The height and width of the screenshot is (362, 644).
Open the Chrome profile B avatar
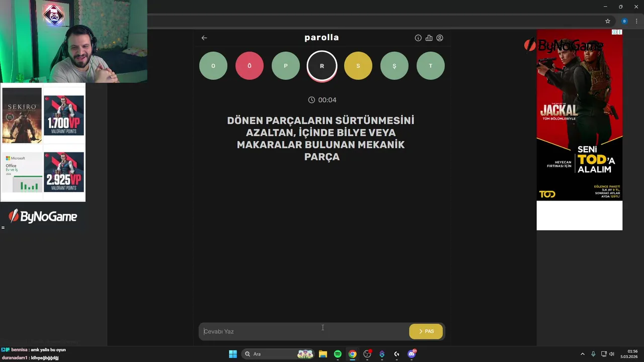tap(624, 21)
